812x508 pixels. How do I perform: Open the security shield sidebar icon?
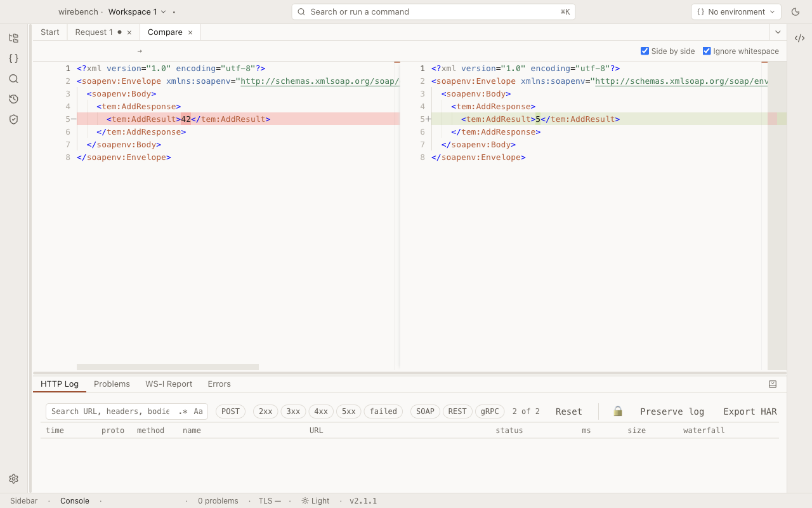click(13, 119)
